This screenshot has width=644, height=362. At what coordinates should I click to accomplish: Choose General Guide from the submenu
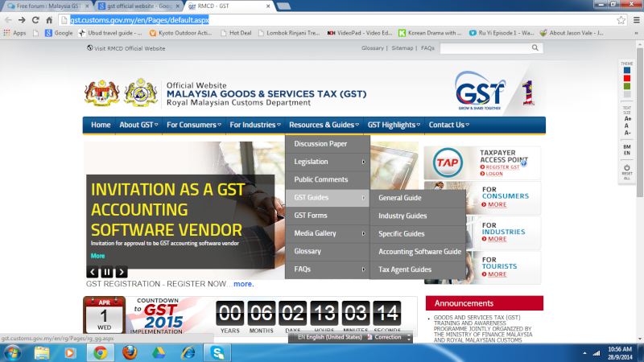(418, 198)
